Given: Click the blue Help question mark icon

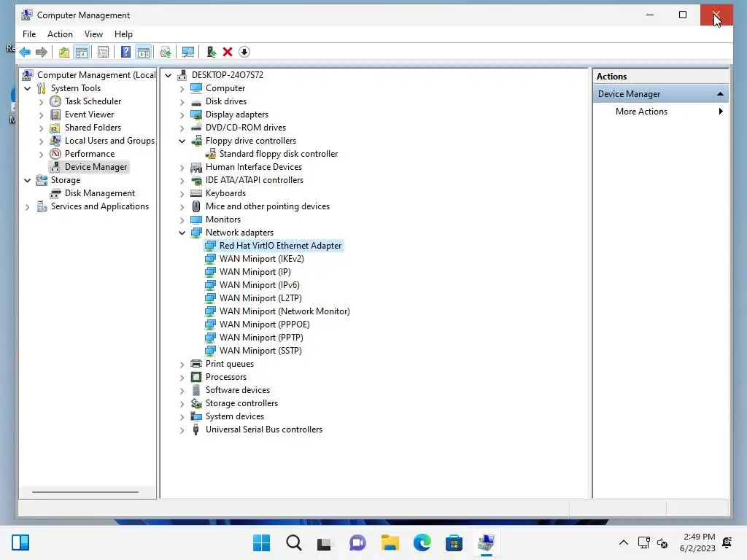Looking at the screenshot, I should [125, 52].
